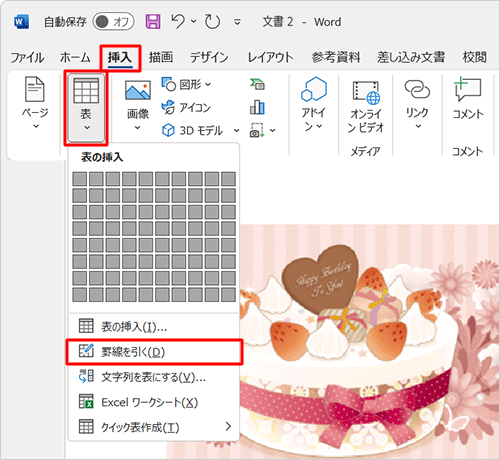The image size is (500, 460).
Task: Select the top-right cell of the table grid
Action: click(x=228, y=179)
